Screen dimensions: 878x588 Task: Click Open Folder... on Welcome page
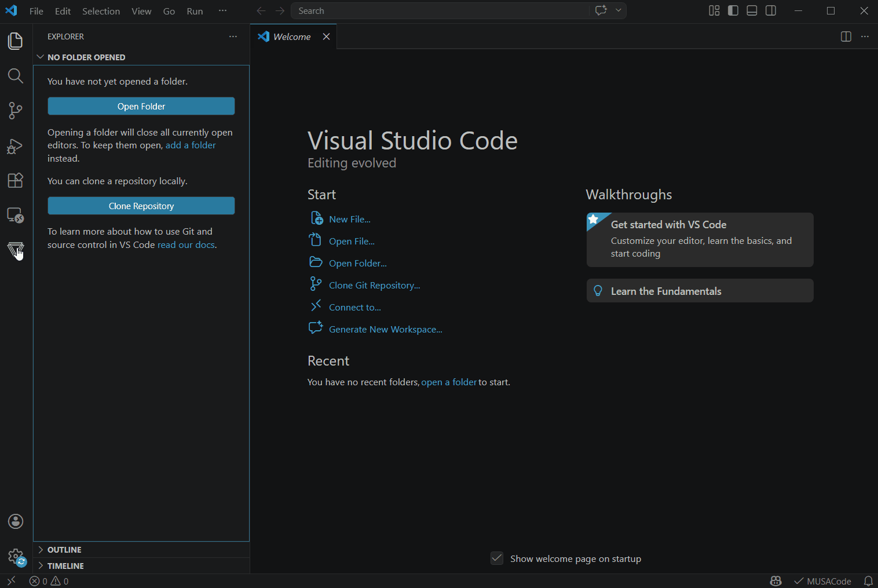point(358,264)
